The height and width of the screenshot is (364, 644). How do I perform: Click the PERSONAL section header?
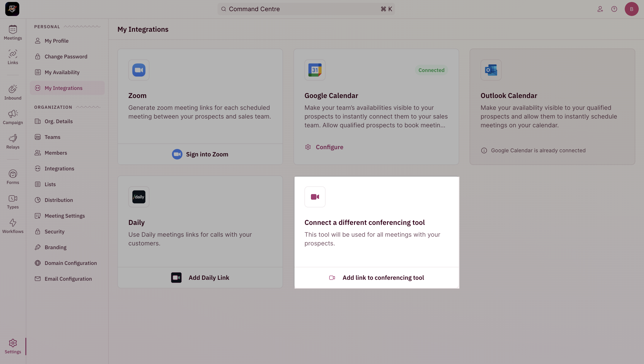47,27
